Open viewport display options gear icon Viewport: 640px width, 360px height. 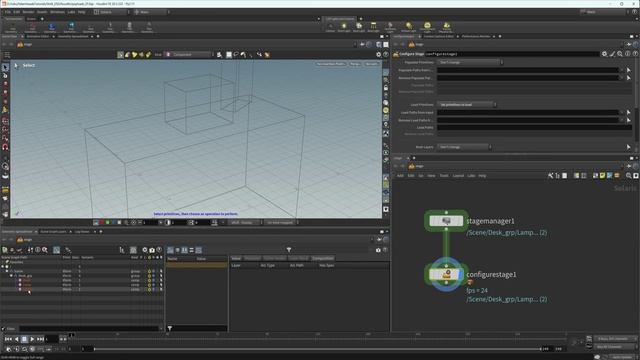coord(378,54)
